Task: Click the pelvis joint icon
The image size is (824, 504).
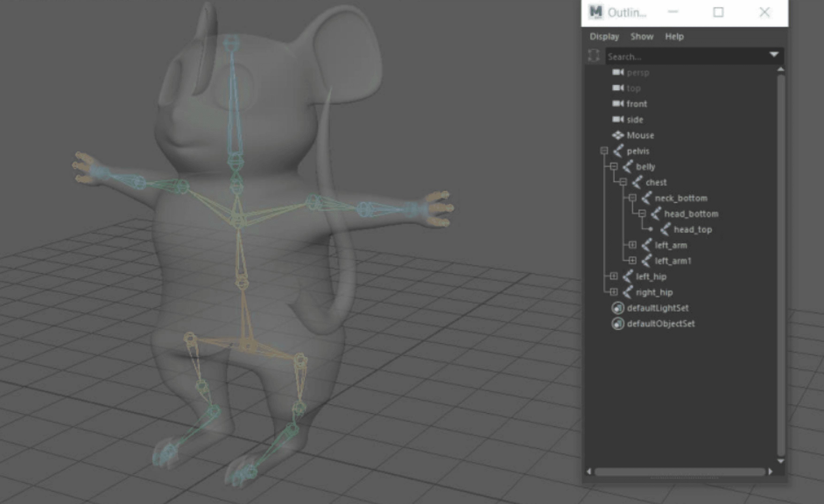Action: point(618,151)
